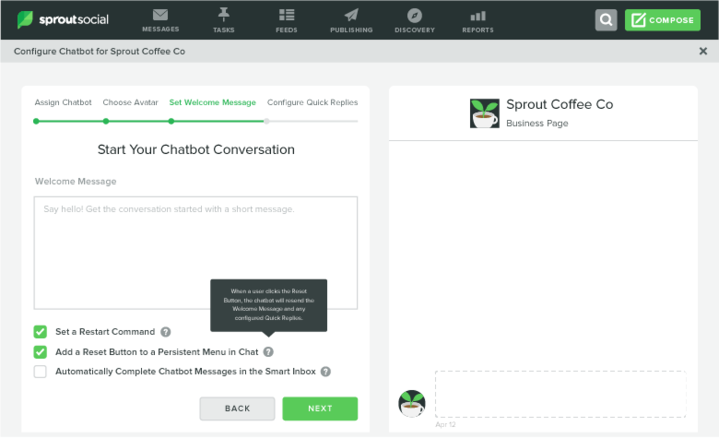The image size is (719, 438).
Task: Click help icon beside Set a Restart Command
Action: coord(166,332)
